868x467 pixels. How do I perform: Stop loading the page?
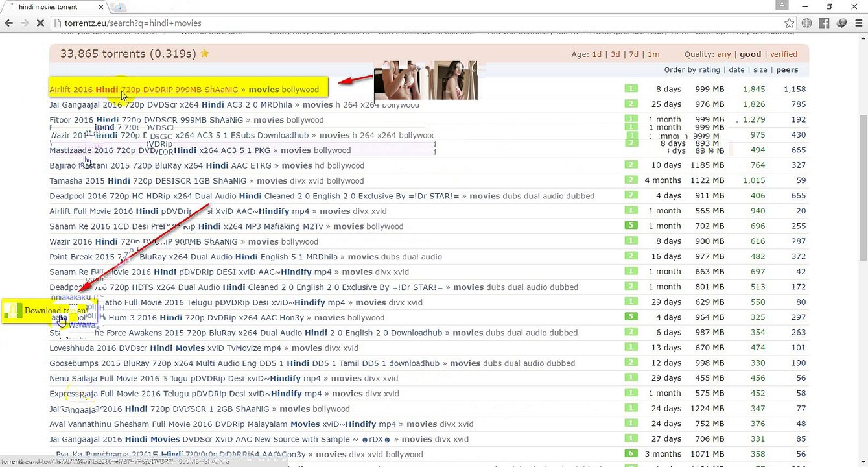(x=40, y=23)
